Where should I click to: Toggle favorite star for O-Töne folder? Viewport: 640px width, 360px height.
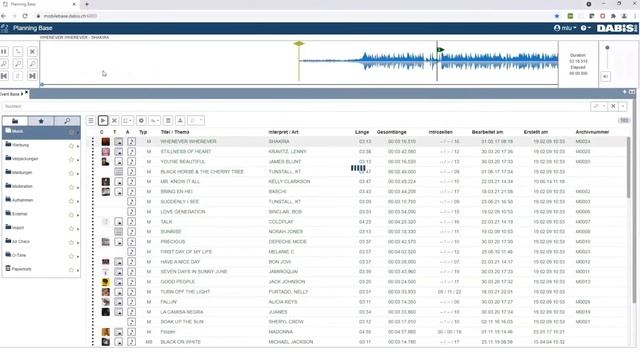(x=71, y=256)
